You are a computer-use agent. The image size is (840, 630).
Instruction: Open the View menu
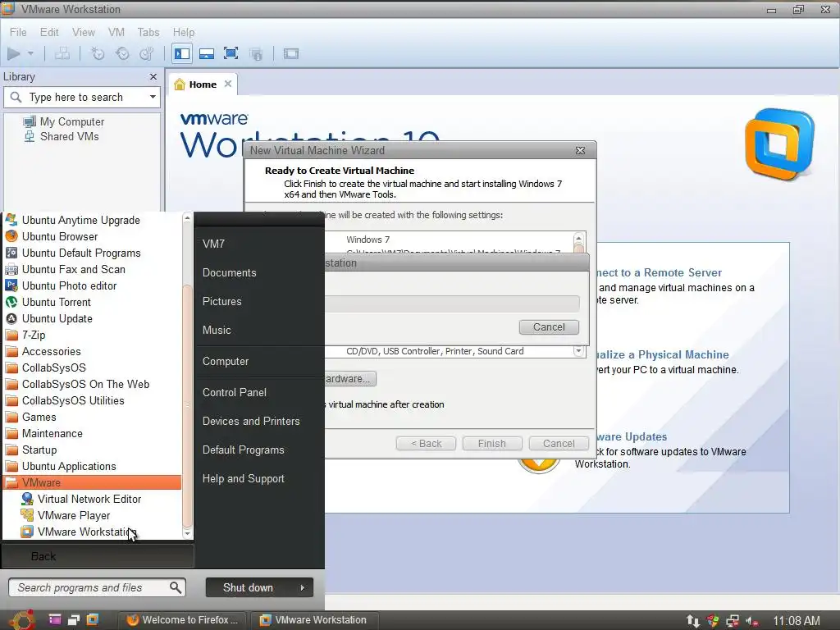pos(84,32)
